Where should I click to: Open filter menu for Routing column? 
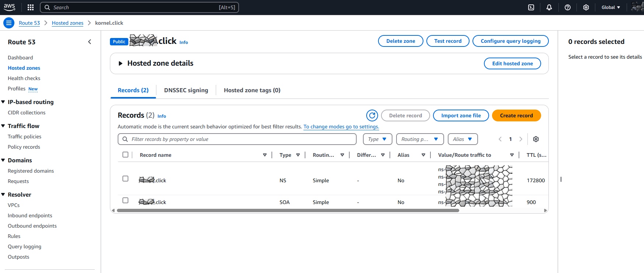[x=342, y=155]
